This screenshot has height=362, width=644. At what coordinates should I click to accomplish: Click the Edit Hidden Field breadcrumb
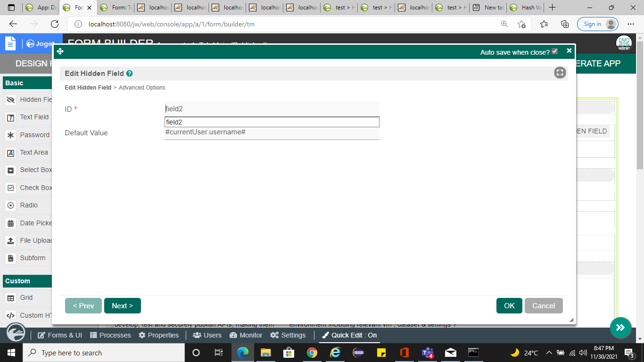pos(88,88)
